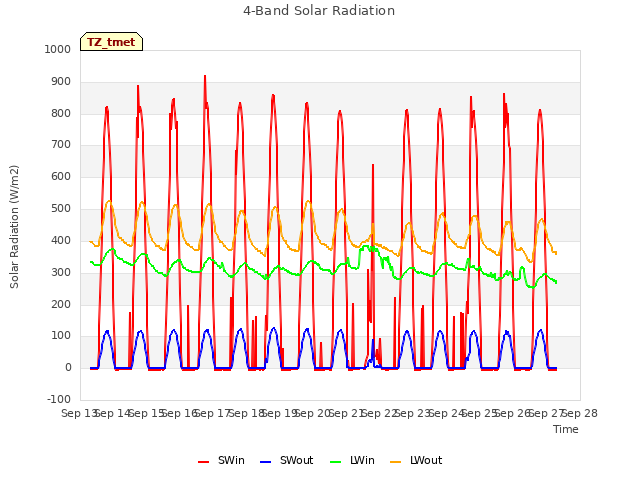Click the tallest SWin peak on Sep 17
Image resolution: width=640 pixels, height=480 pixels.
(x=205, y=76)
